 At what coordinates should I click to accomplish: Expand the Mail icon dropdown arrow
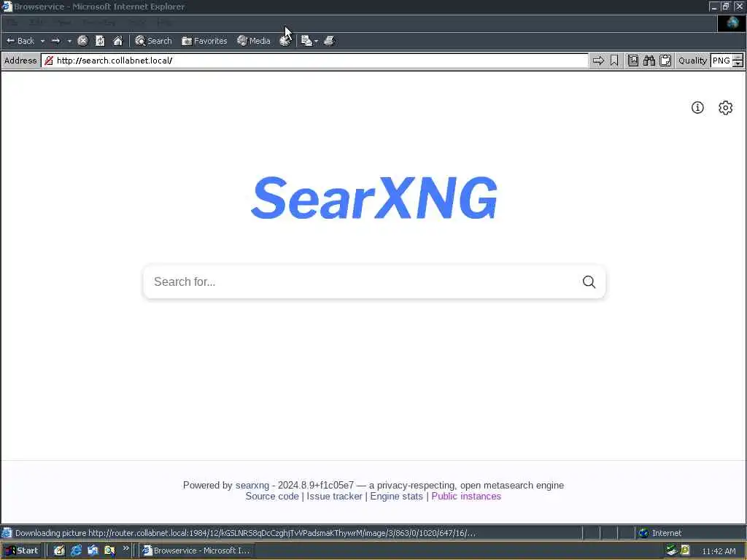click(317, 41)
